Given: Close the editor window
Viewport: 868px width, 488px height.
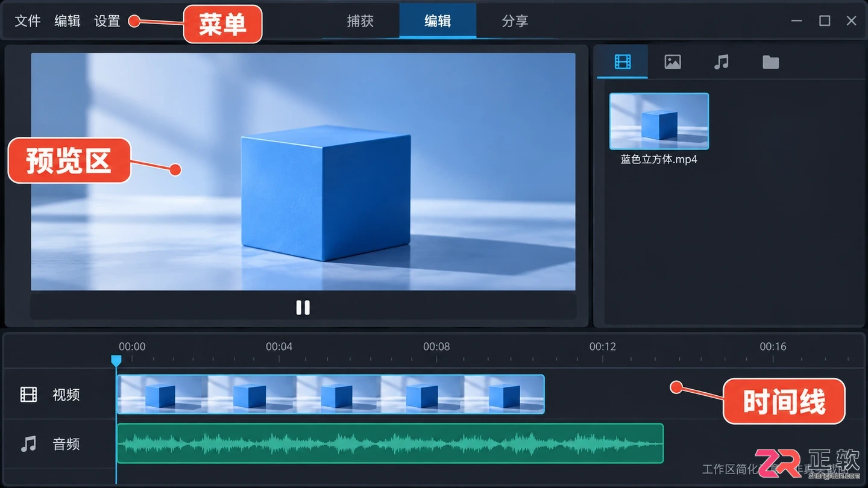Looking at the screenshot, I should pos(852,21).
